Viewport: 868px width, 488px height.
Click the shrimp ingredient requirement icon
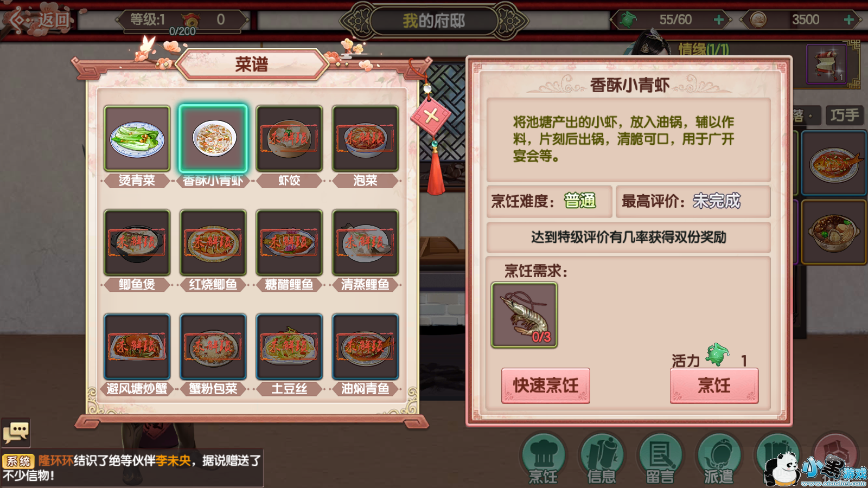click(524, 314)
